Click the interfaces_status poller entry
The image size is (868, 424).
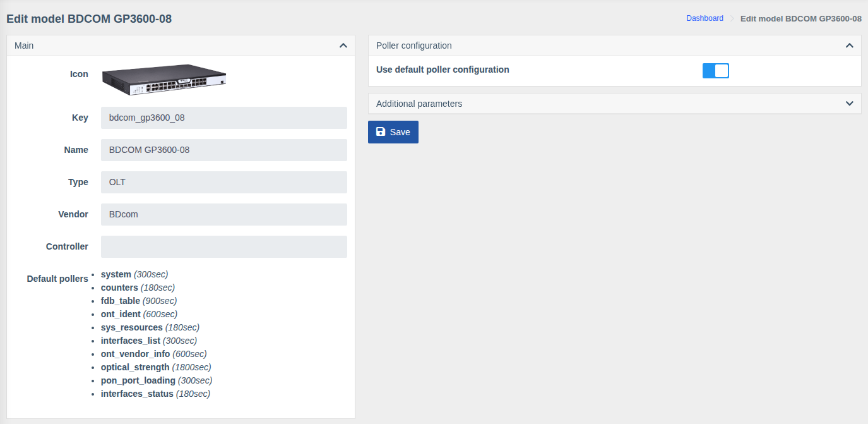click(155, 394)
